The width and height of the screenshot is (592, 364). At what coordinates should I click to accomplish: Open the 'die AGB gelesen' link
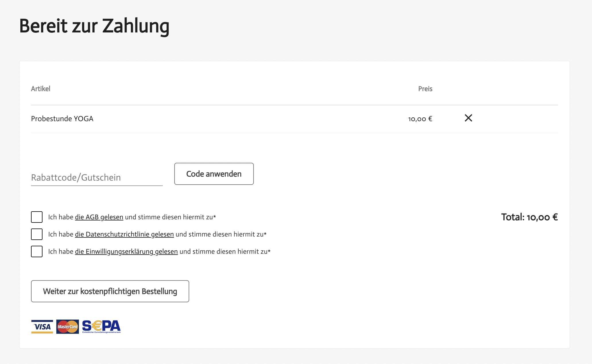(x=99, y=217)
